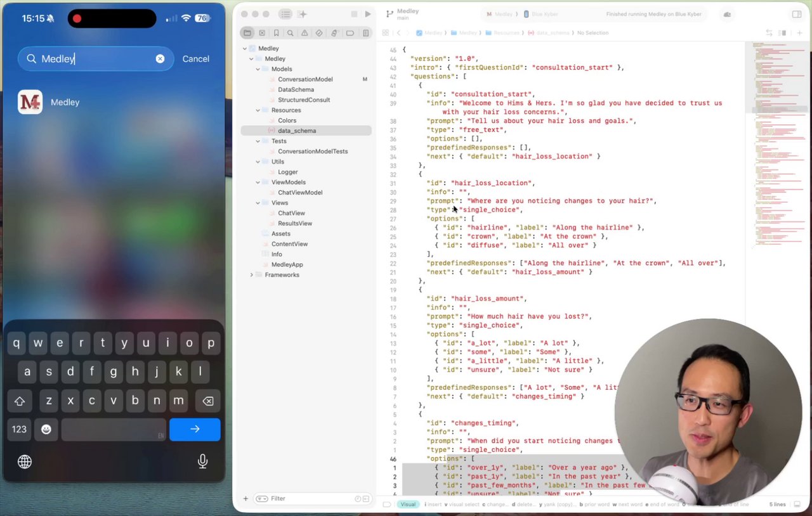This screenshot has height=516, width=812.
Task: Click the data_schema breadcrumb in jump bar
Action: coord(549,33)
